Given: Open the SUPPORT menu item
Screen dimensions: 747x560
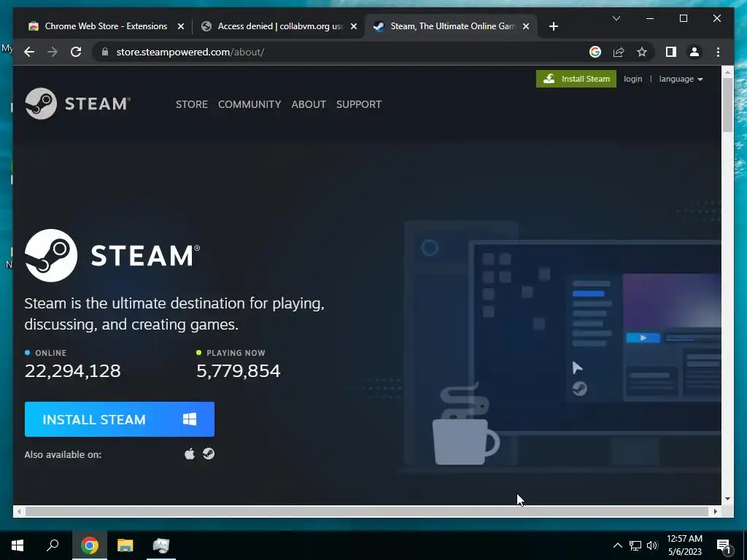Looking at the screenshot, I should (359, 104).
